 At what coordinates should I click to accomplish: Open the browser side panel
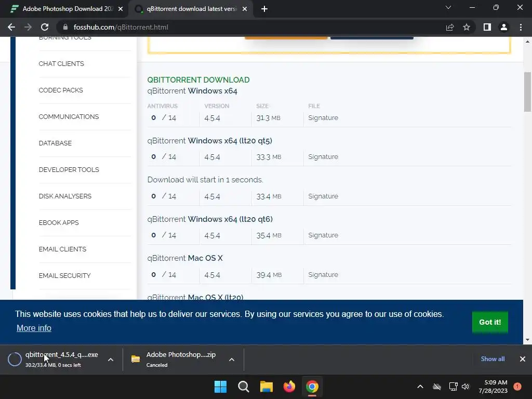487,27
